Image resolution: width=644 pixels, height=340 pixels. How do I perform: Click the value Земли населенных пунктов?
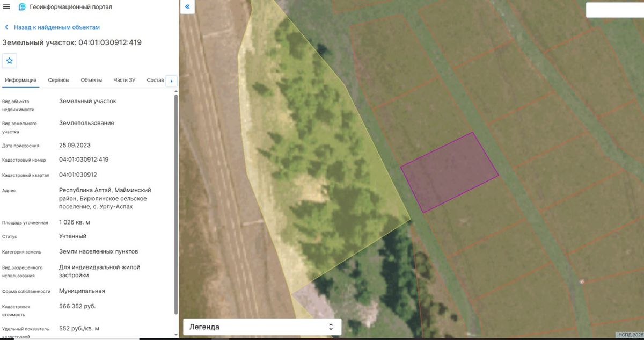tap(98, 251)
